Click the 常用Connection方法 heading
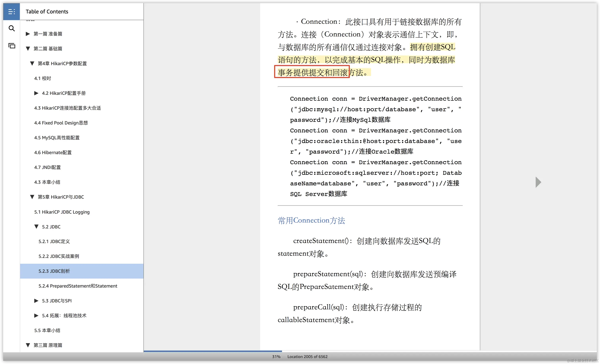This screenshot has height=364, width=600. click(x=311, y=220)
